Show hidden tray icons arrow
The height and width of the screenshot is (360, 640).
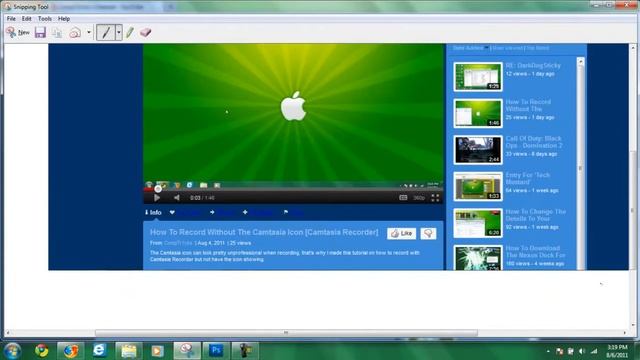(548, 351)
